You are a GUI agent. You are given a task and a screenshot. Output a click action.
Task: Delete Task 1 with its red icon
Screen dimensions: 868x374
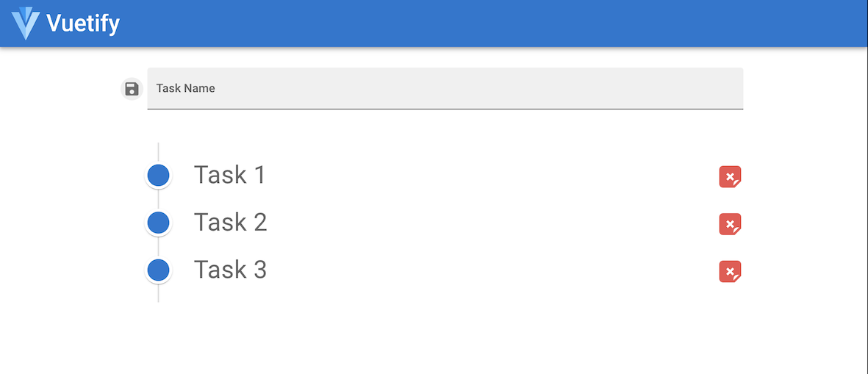coord(730,177)
